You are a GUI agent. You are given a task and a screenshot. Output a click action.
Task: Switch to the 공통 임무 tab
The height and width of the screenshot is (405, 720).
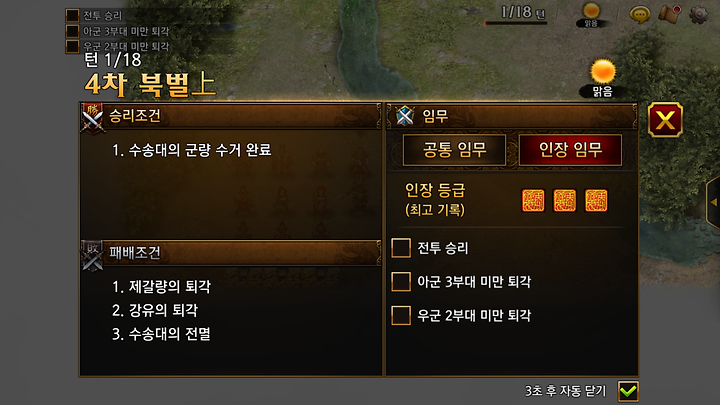454,150
